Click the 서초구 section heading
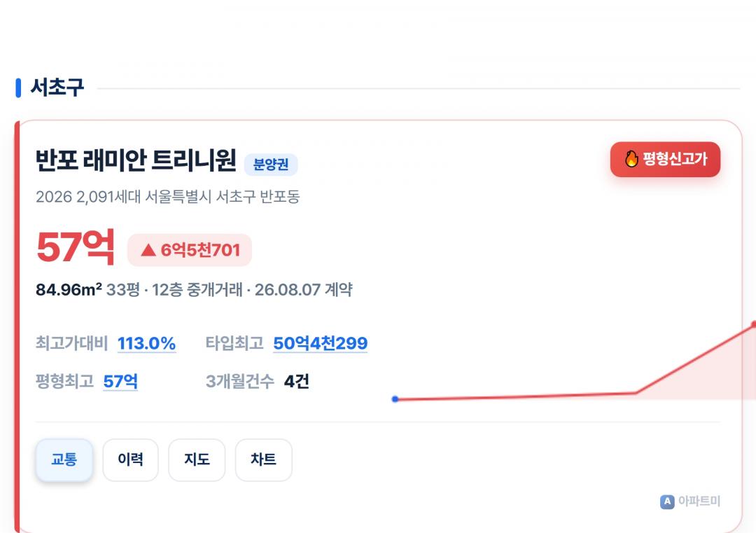 (x=57, y=88)
